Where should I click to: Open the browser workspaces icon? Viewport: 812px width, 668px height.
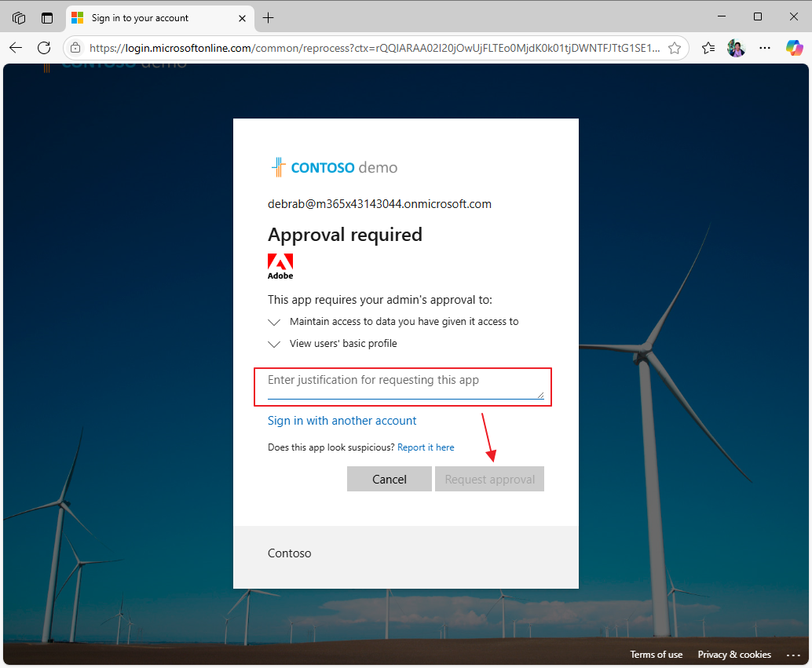19,18
